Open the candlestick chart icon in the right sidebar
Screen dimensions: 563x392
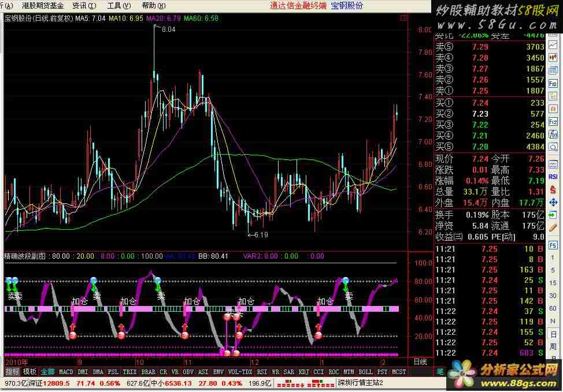[x=553, y=57]
